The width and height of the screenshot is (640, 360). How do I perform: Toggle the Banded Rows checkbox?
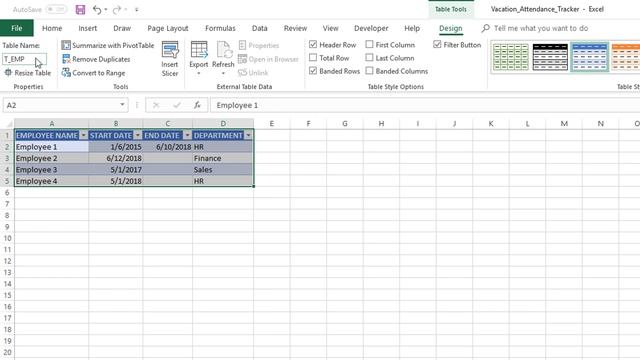(313, 71)
